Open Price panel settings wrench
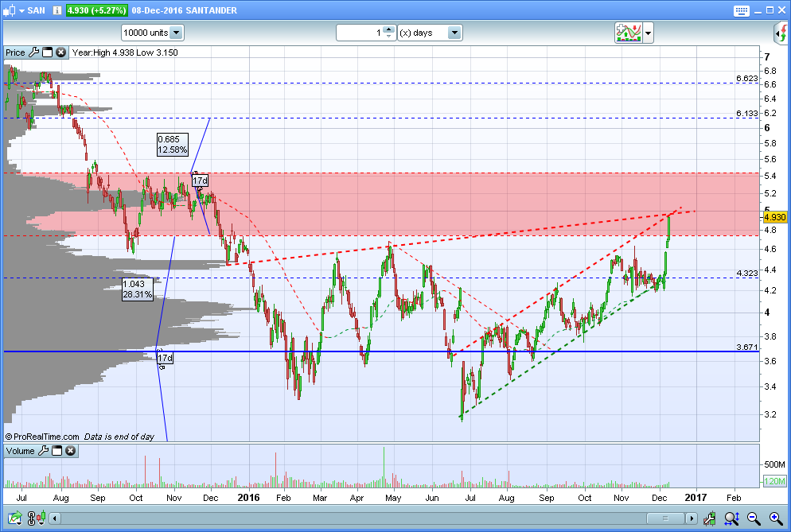This screenshot has width=791, height=532. point(33,52)
